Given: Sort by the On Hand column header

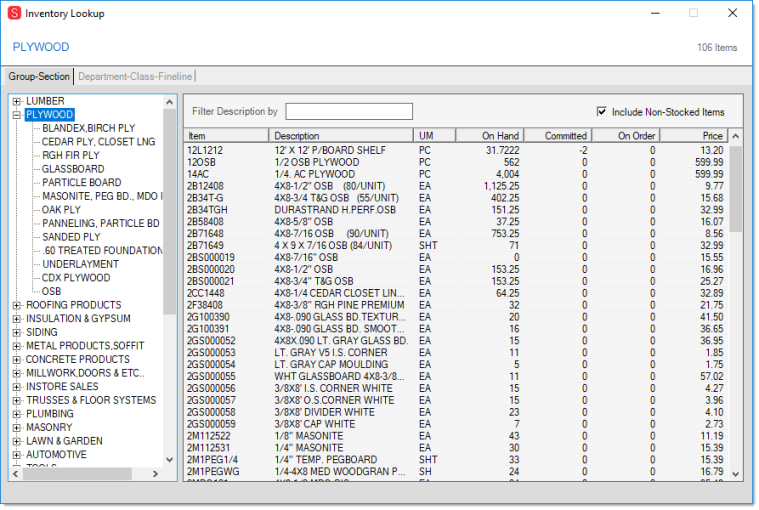Looking at the screenshot, I should pos(490,135).
